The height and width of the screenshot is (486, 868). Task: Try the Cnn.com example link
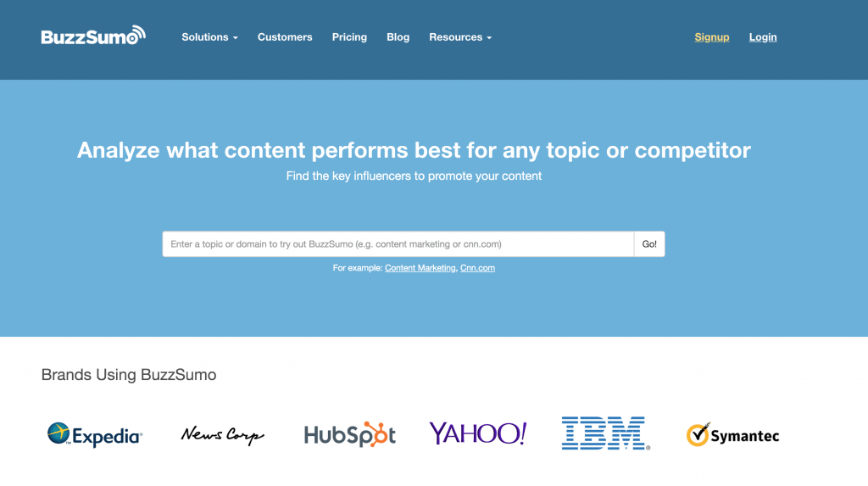477,268
